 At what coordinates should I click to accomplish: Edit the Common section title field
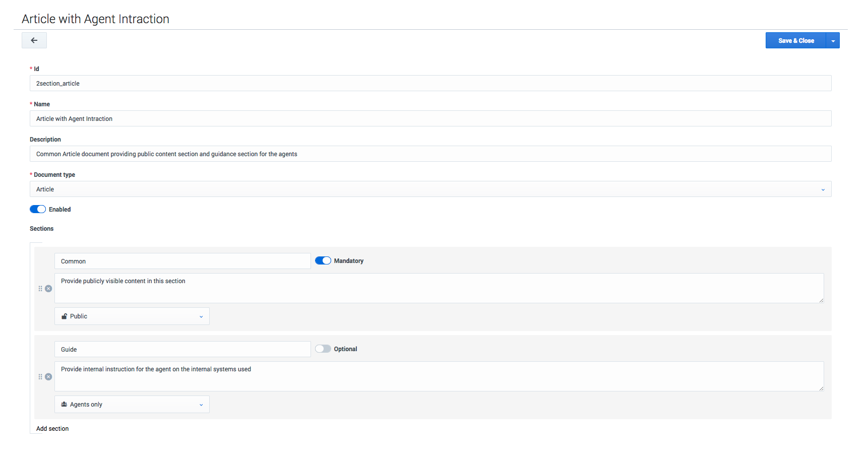click(x=182, y=261)
